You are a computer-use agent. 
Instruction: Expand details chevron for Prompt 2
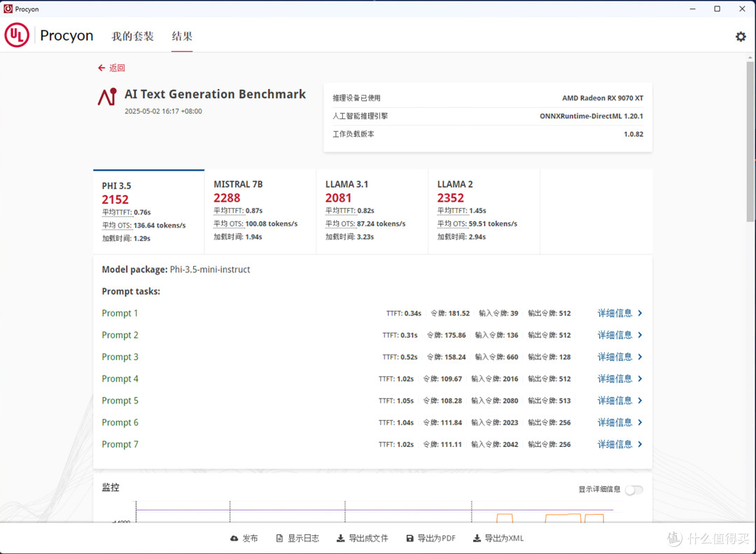[640, 335]
